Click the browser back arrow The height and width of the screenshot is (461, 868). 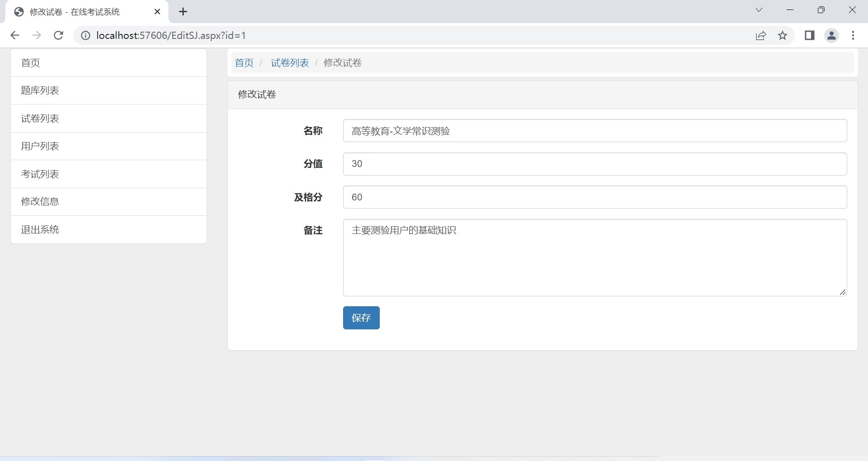[15, 35]
